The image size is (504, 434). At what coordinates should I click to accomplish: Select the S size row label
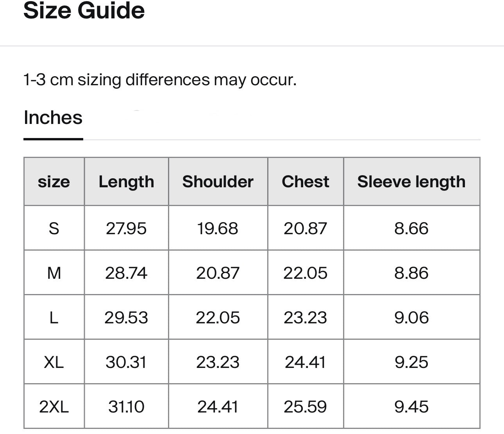[x=54, y=228]
